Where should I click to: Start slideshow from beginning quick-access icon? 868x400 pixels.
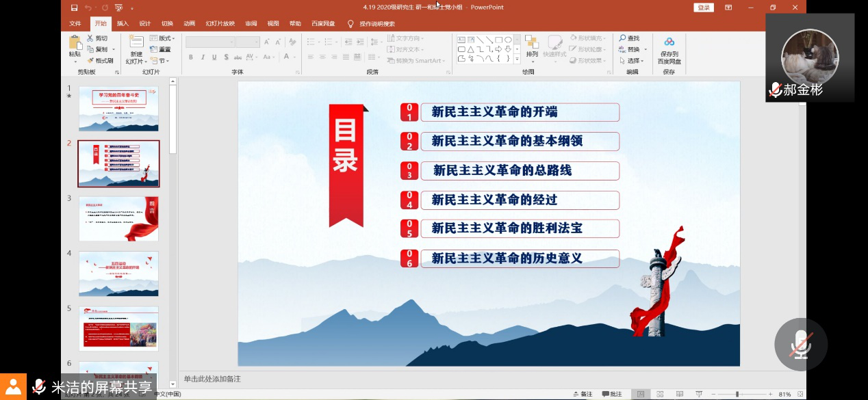coord(118,8)
